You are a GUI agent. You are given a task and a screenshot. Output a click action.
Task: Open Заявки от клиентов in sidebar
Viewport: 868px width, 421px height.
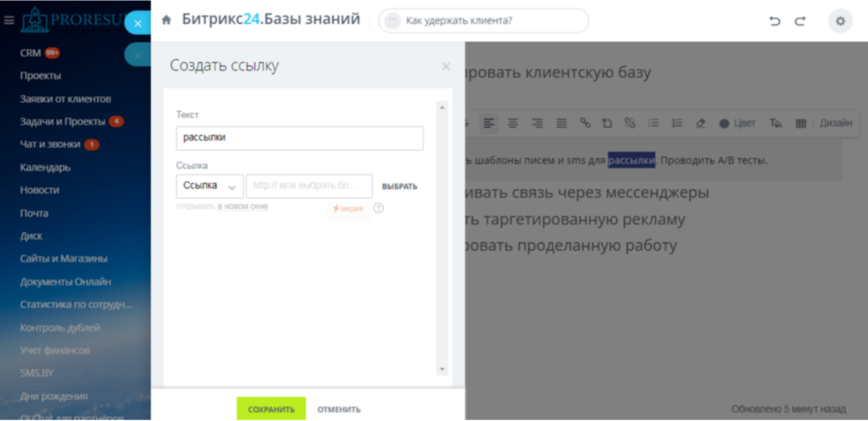point(65,99)
